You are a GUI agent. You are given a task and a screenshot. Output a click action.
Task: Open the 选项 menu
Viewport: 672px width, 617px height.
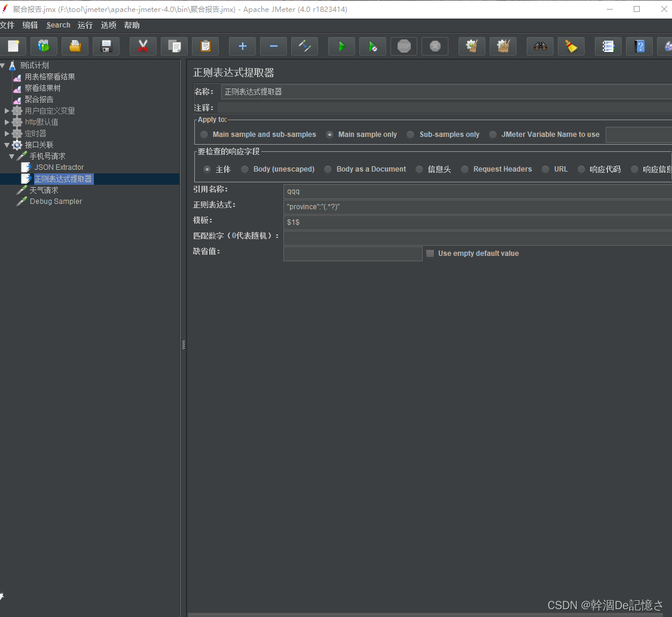pyautogui.click(x=108, y=25)
